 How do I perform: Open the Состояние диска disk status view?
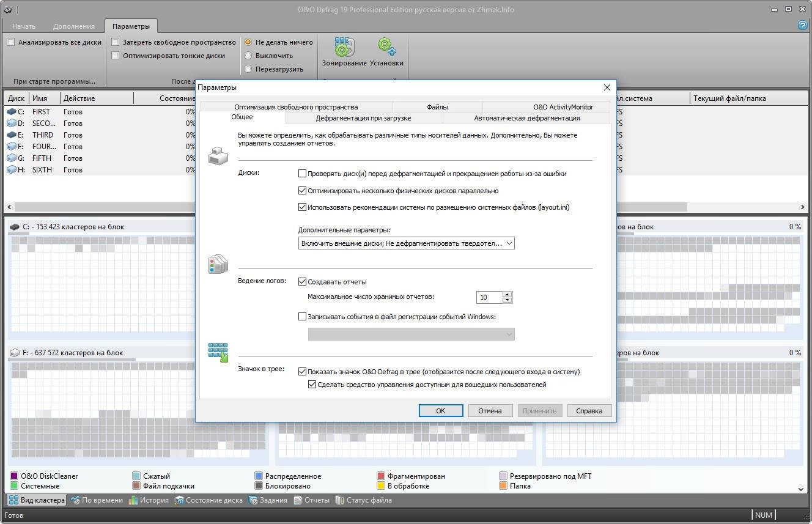coord(209,500)
